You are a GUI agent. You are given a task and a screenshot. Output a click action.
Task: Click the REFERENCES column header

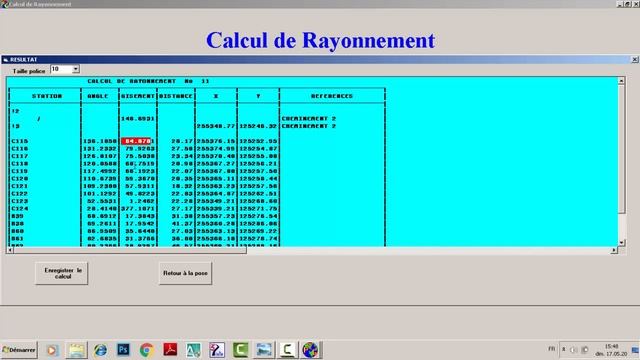(x=332, y=96)
